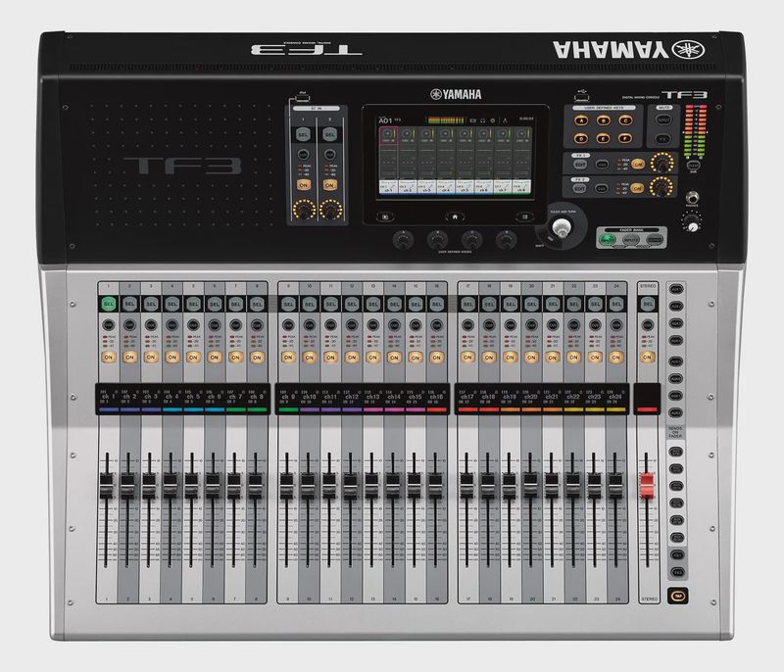Toggle channel 24 ON key
Viewport: 784px width, 672px height.
[x=616, y=358]
